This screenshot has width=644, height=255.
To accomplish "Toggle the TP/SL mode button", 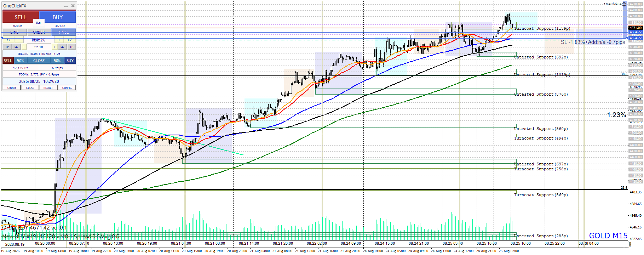I will click(x=64, y=32).
